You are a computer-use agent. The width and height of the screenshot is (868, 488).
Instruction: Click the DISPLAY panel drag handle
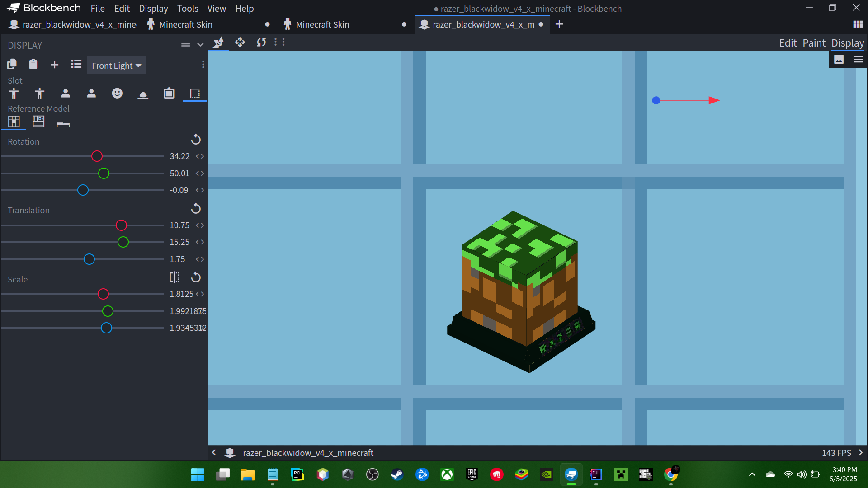[x=185, y=45]
